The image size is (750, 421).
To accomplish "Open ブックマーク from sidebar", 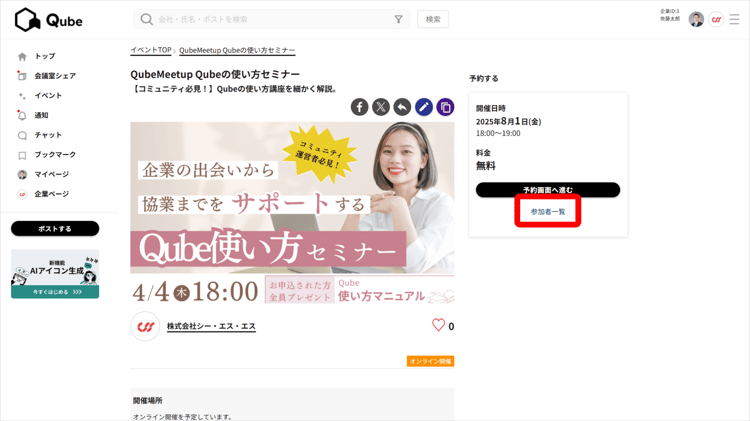I will pos(55,155).
